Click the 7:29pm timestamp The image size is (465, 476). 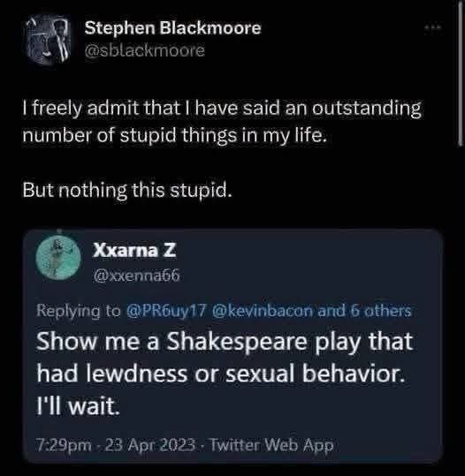point(64,445)
